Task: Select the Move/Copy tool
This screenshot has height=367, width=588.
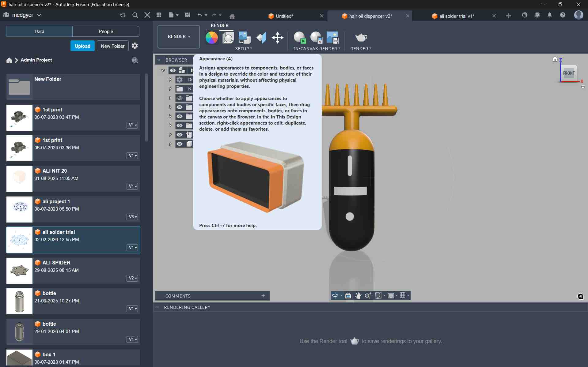Action: click(278, 38)
